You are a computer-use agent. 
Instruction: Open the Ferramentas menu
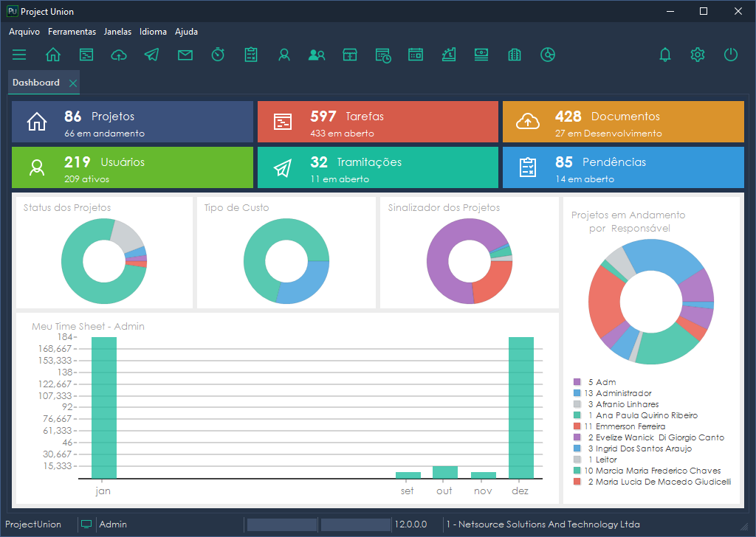(72, 32)
